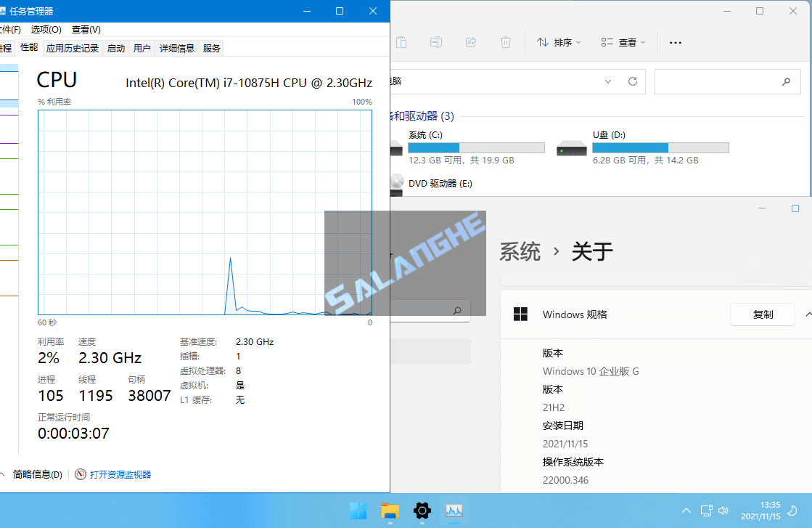Click the Explorer search box
The image size is (812, 528).
[728, 81]
